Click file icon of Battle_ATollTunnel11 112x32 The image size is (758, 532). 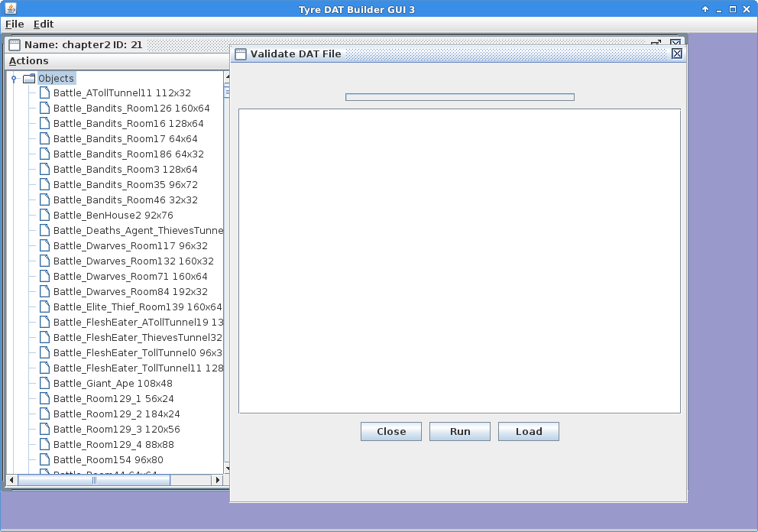pyautogui.click(x=44, y=92)
